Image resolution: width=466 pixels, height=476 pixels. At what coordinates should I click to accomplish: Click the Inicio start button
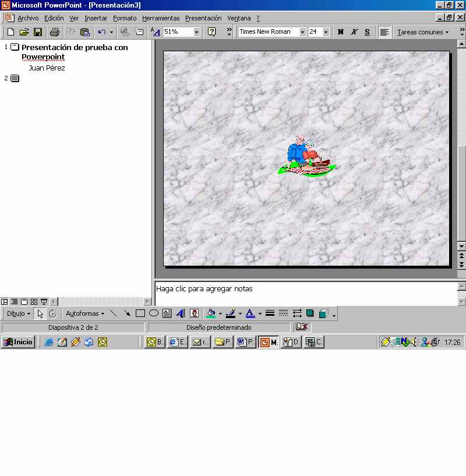(x=18, y=342)
